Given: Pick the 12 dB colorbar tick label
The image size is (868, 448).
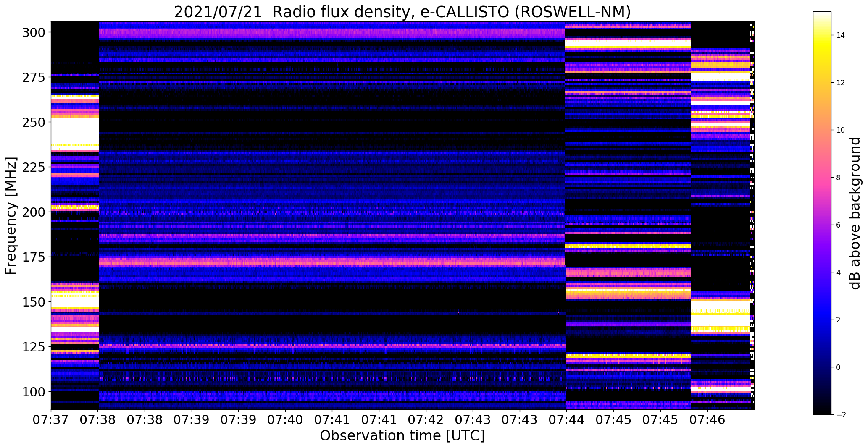Looking at the screenshot, I should point(841,83).
